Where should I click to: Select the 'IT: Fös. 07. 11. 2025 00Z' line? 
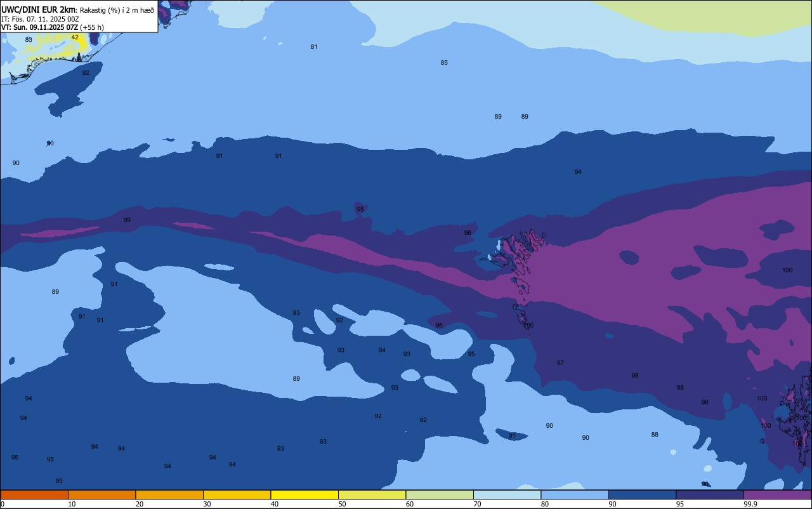click(39, 19)
